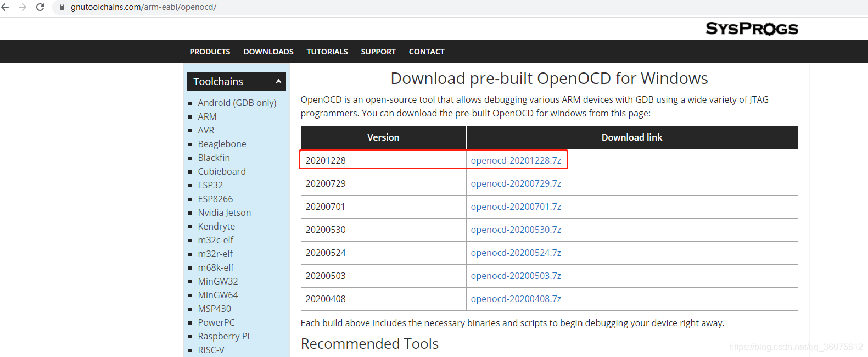
Task: Download openocd-20200530.7z
Action: click(516, 230)
